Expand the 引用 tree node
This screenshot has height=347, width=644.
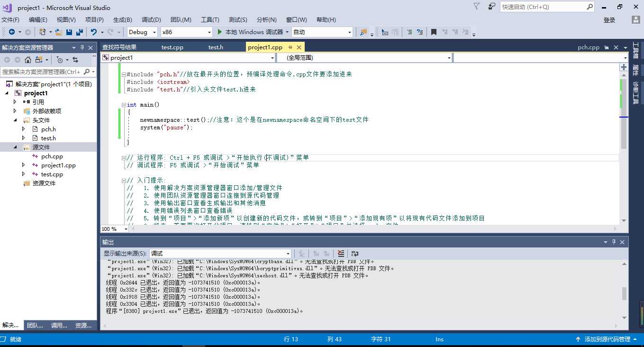[x=15, y=102]
